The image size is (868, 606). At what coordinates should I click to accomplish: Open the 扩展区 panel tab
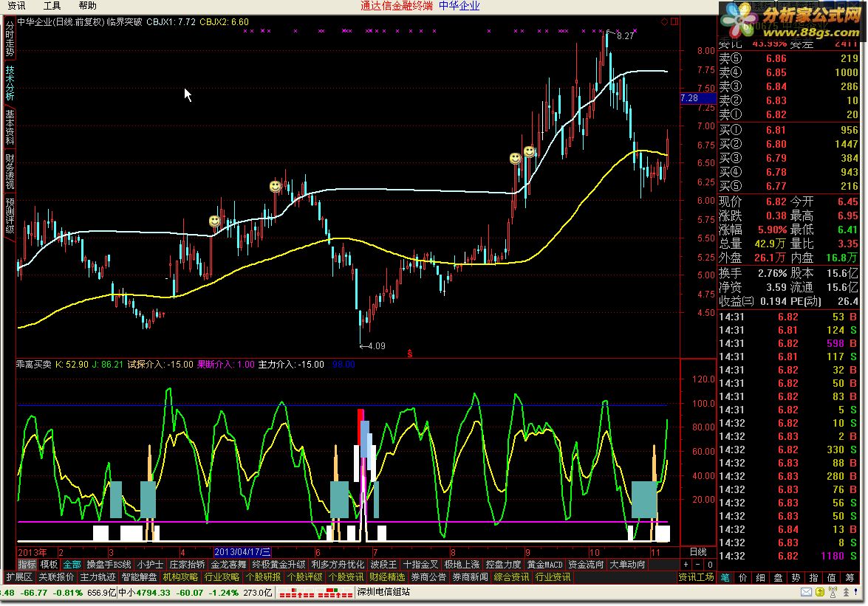19,577
